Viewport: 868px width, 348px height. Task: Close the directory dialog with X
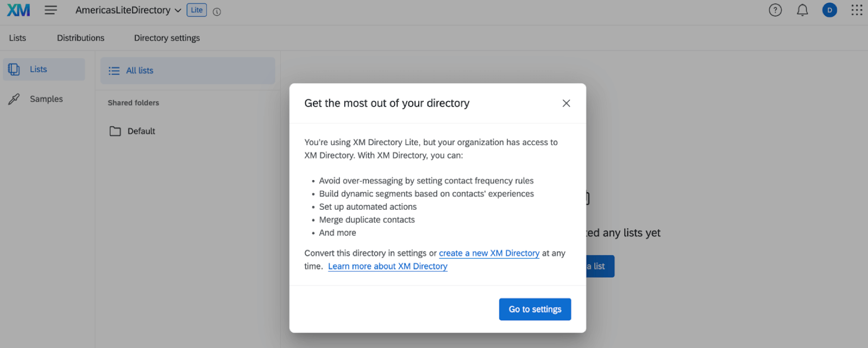tap(566, 103)
